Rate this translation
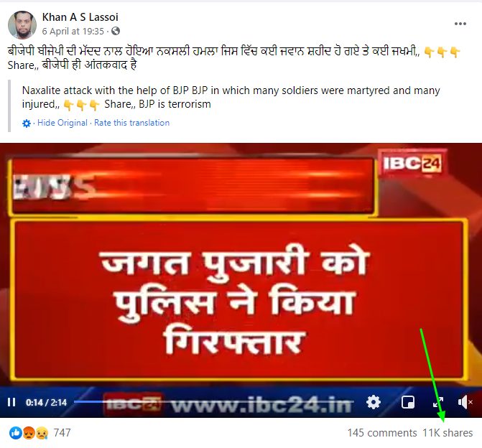The height and width of the screenshot is (448, 482). point(132,123)
